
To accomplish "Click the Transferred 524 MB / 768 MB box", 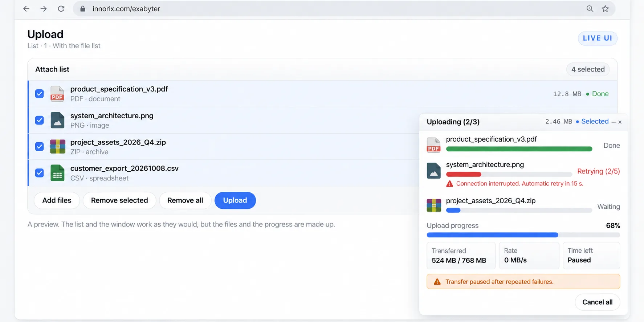I will pos(461,256).
